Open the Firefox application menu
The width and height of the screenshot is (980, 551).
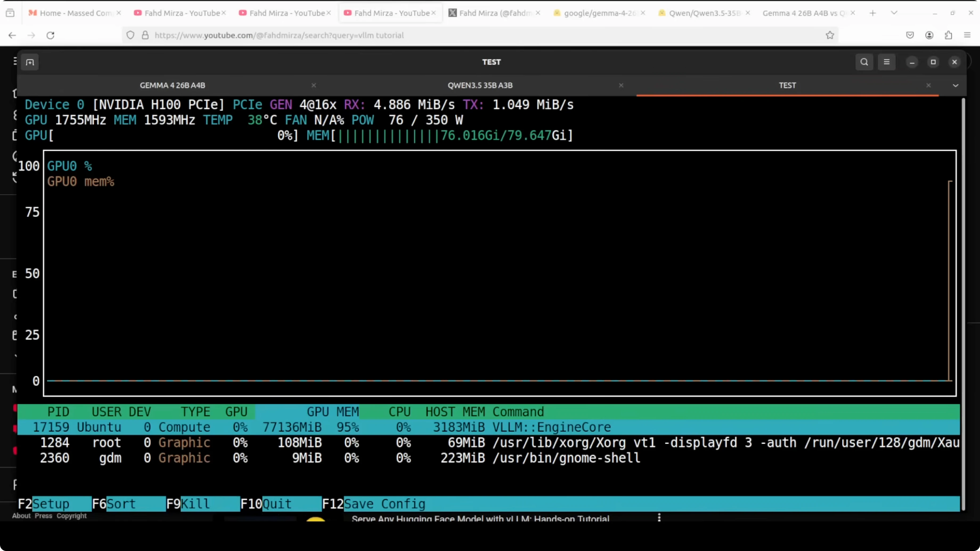point(967,35)
